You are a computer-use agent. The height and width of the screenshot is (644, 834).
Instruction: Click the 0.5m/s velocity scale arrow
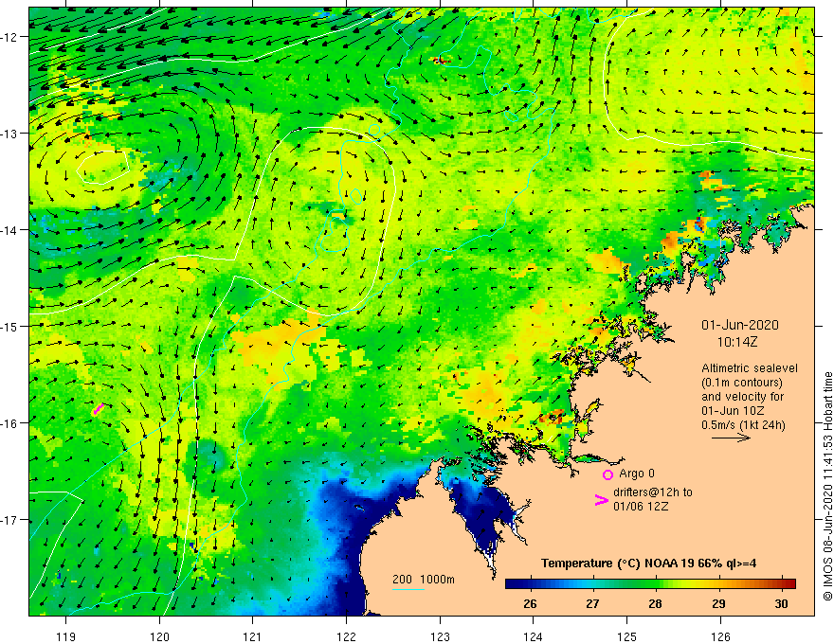click(731, 438)
